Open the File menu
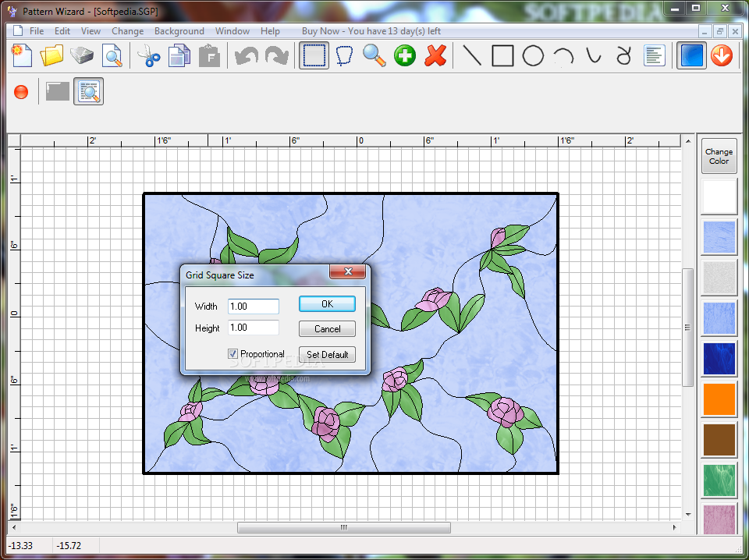The width and height of the screenshot is (749, 560). pos(37,31)
